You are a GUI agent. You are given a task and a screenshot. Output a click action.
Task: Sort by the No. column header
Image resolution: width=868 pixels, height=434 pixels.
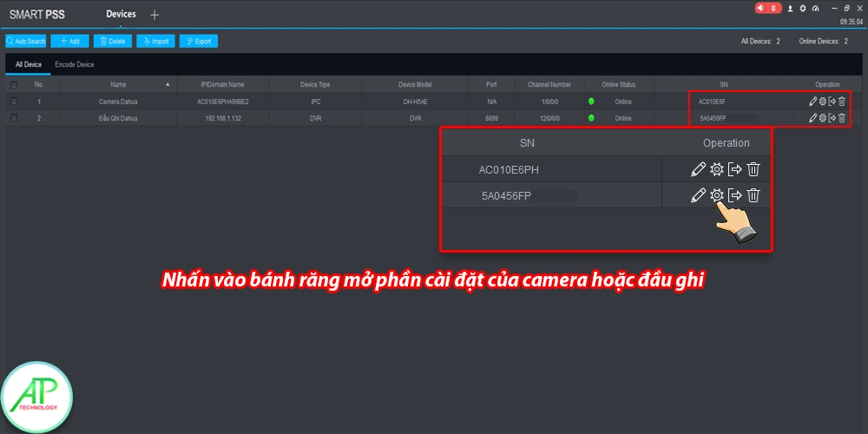click(x=38, y=85)
